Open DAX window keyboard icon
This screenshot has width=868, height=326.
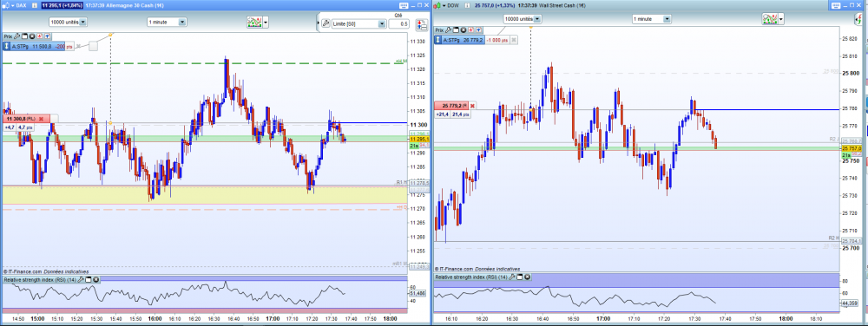tap(404, 5)
